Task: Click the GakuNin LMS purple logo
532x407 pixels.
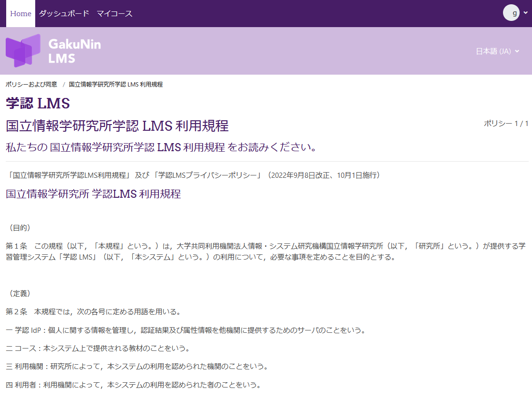Action: point(23,50)
